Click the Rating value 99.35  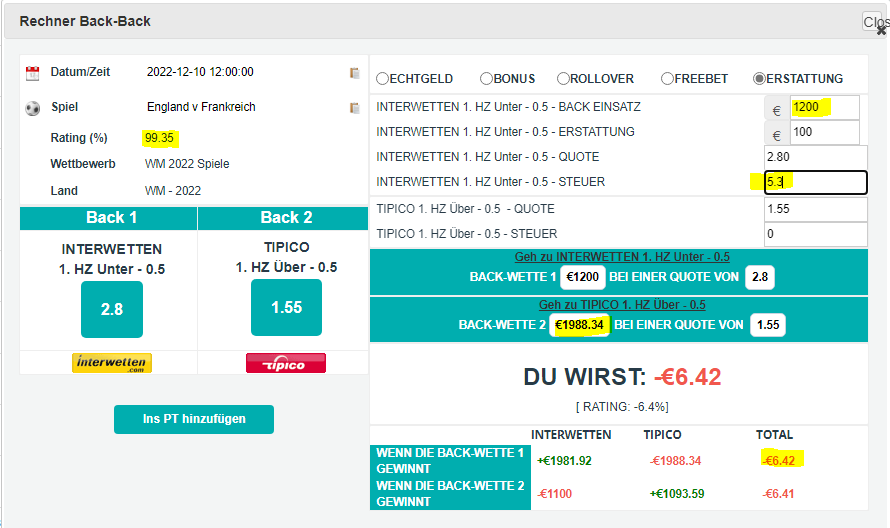click(x=159, y=138)
